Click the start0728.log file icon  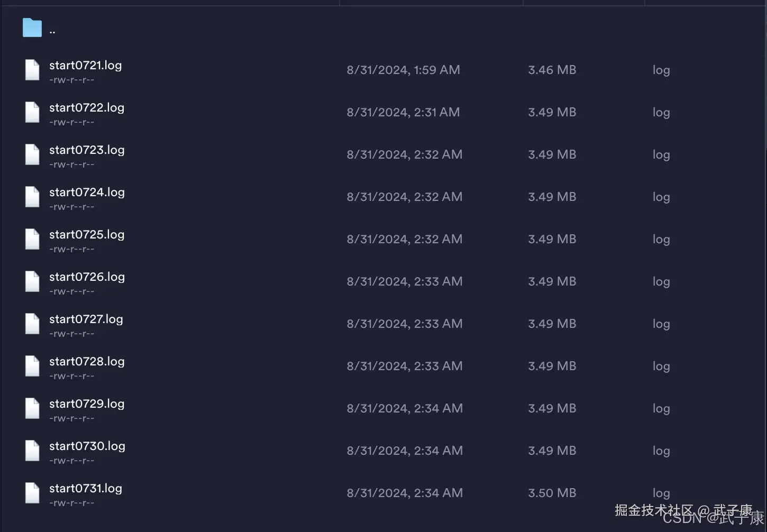[32, 366]
